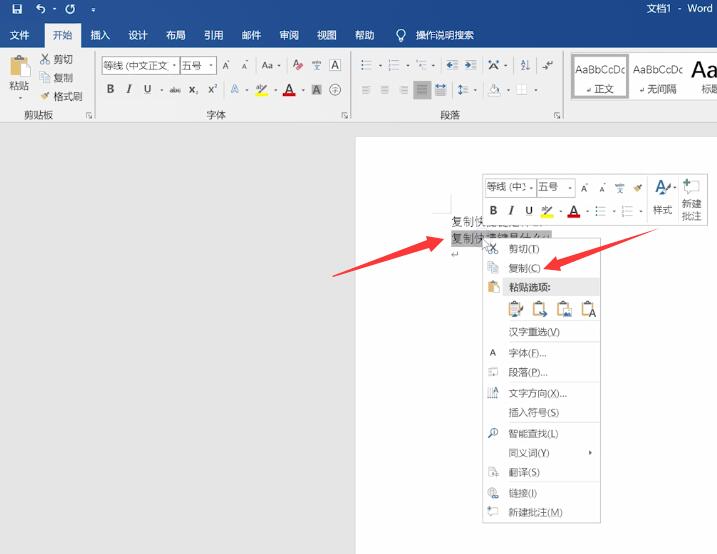Image resolution: width=717 pixels, height=554 pixels.
Task: Increase font size with the ribbon grow icon
Action: pos(226,65)
